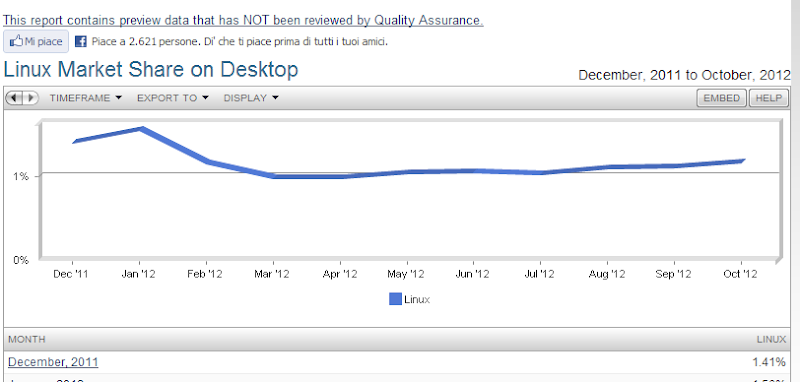Click the Jan '12 axis label

[138, 274]
